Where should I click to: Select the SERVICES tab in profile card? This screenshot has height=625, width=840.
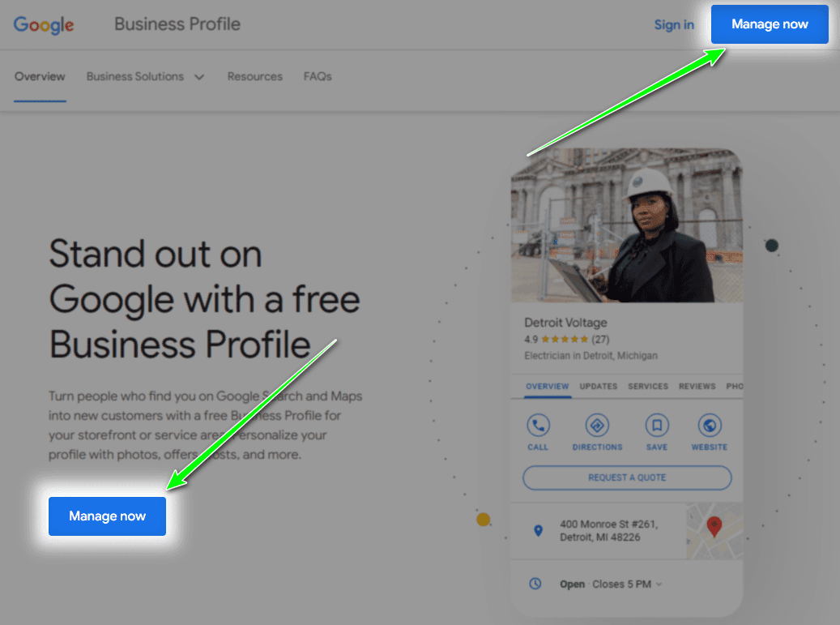point(648,387)
